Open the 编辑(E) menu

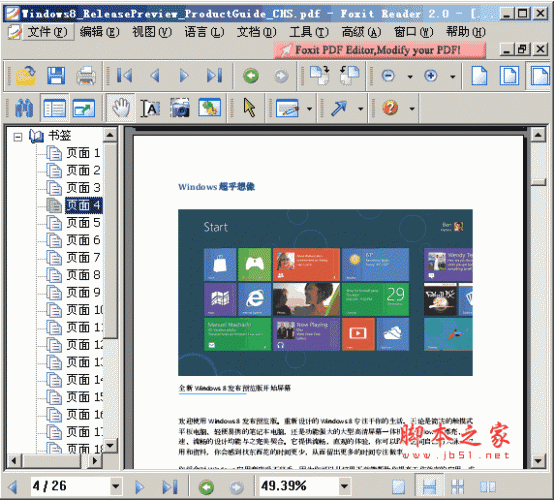[99, 32]
